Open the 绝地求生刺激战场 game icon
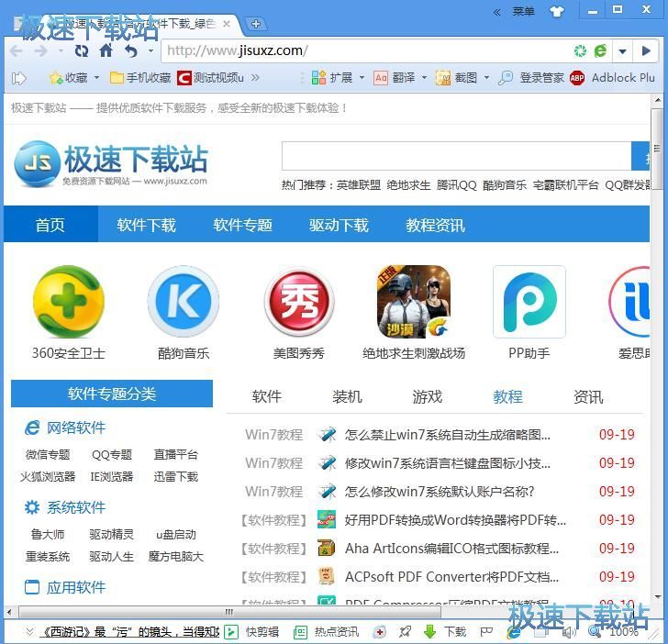The image size is (668, 644). (414, 302)
